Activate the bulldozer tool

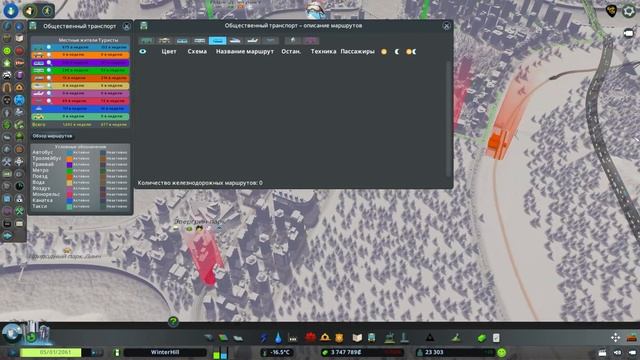click(631, 338)
